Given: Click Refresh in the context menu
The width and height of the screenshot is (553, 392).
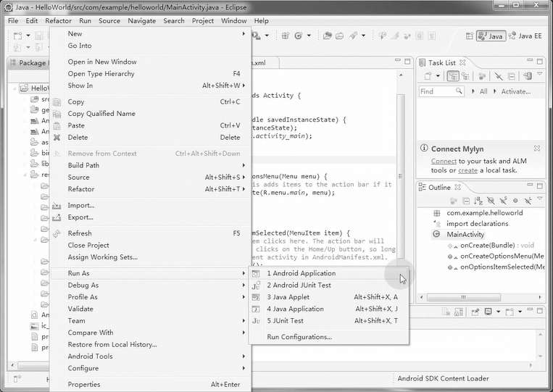Looking at the screenshot, I should [150, 233].
